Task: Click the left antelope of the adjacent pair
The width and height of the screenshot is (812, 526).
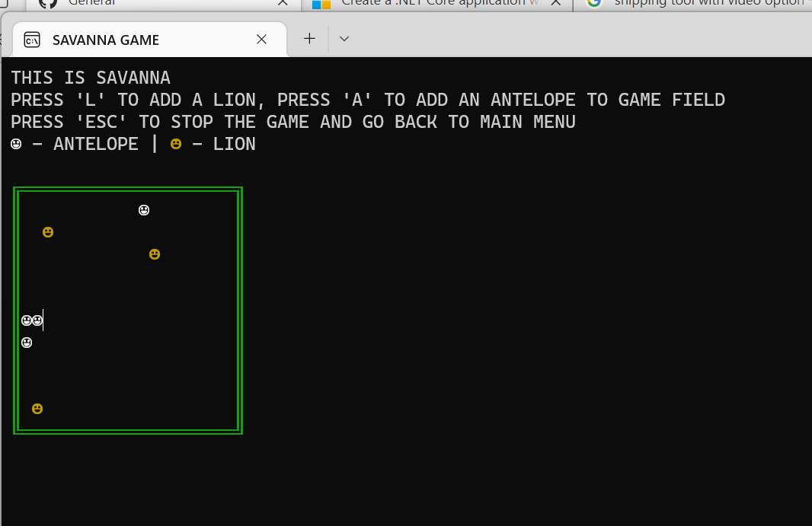Action: point(27,320)
